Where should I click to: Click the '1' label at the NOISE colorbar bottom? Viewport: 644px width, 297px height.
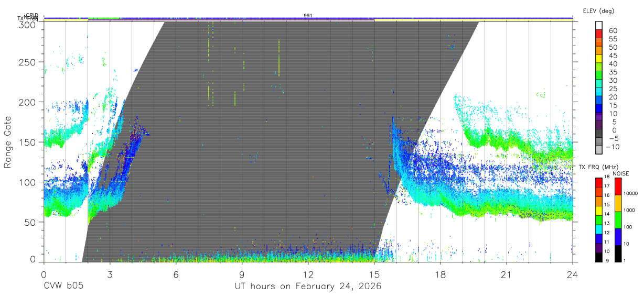tap(625, 261)
